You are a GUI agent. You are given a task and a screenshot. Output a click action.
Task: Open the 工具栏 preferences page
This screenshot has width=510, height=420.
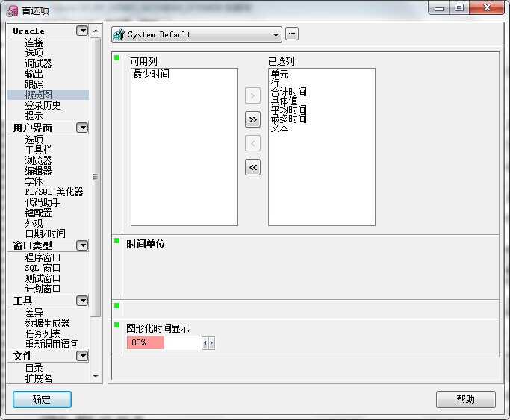(x=38, y=150)
